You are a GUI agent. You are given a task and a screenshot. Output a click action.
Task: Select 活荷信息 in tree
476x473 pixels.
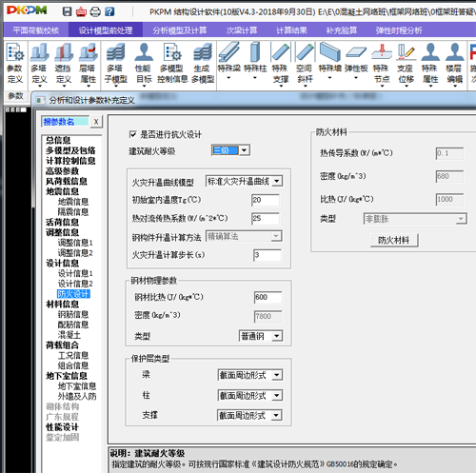click(62, 222)
